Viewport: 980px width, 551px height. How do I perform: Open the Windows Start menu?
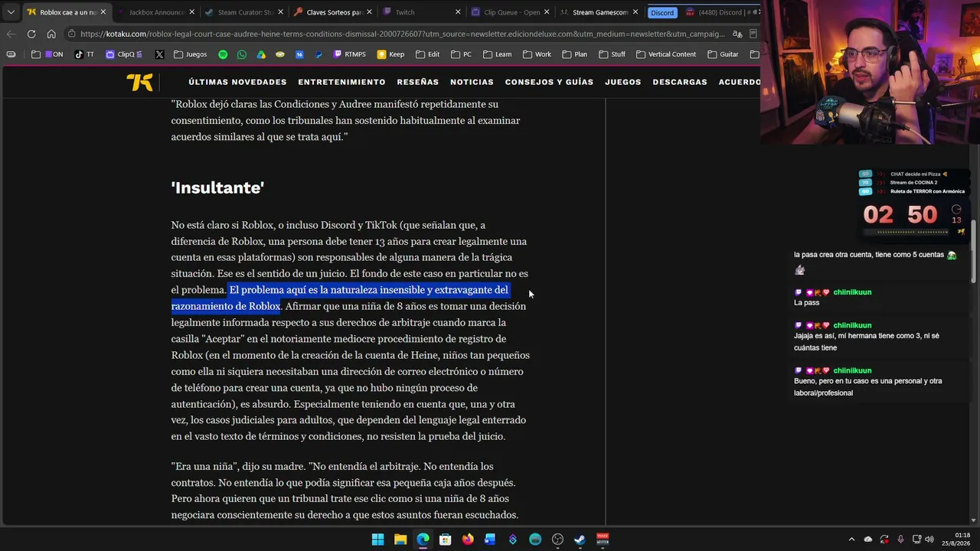point(377,540)
